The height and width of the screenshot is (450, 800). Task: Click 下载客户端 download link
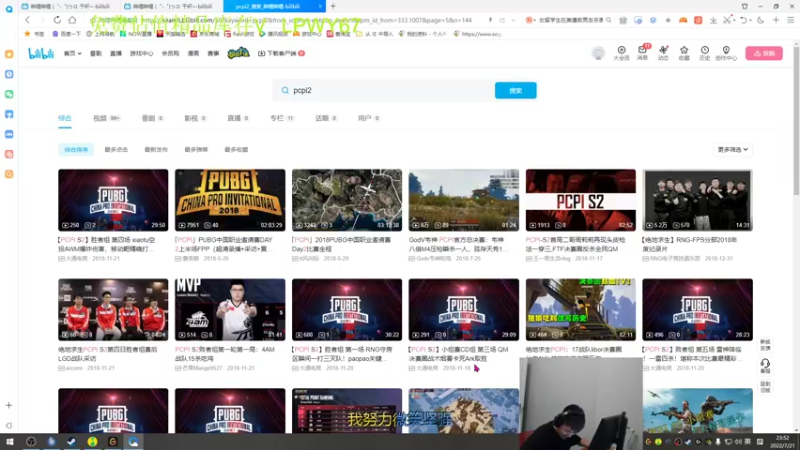click(281, 53)
